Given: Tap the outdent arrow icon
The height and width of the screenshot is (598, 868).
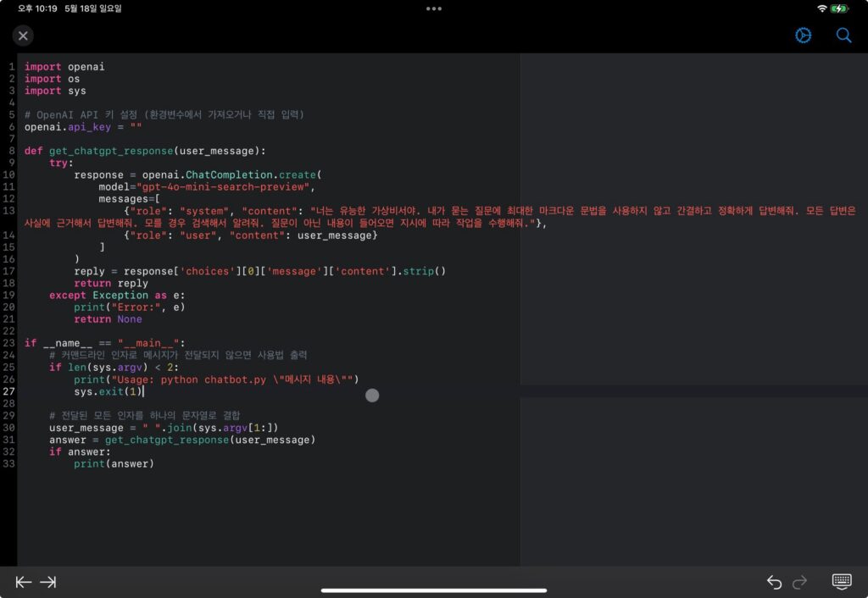Looking at the screenshot, I should (x=23, y=582).
